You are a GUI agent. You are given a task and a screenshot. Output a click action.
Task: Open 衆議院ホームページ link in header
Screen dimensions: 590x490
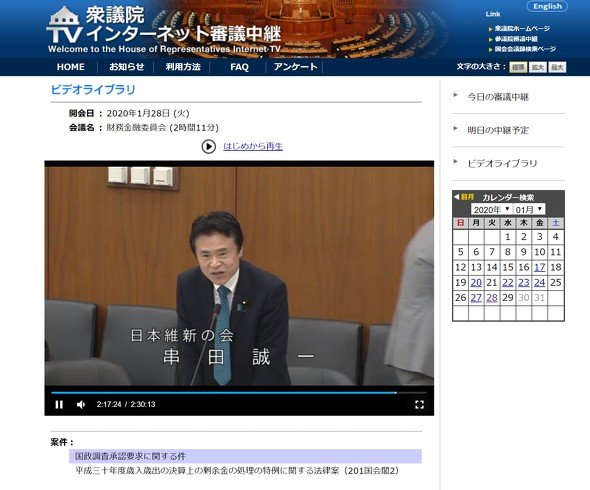(522, 29)
